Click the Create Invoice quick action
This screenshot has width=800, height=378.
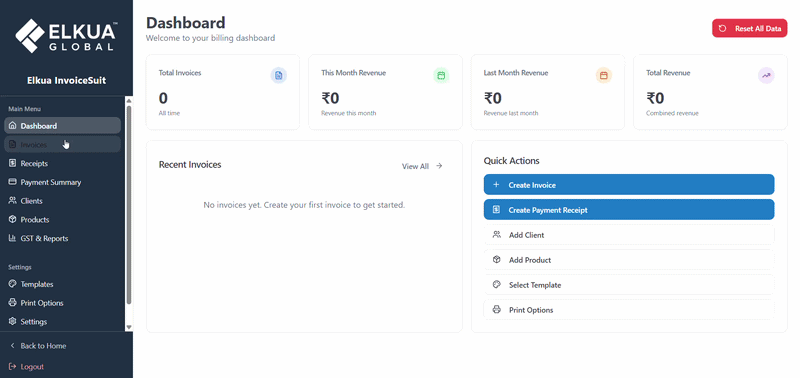(629, 185)
